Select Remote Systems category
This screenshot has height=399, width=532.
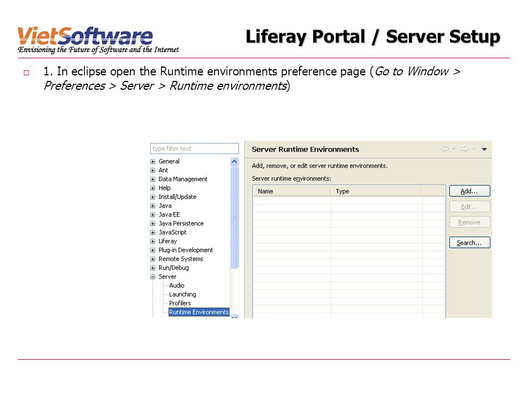(x=181, y=259)
